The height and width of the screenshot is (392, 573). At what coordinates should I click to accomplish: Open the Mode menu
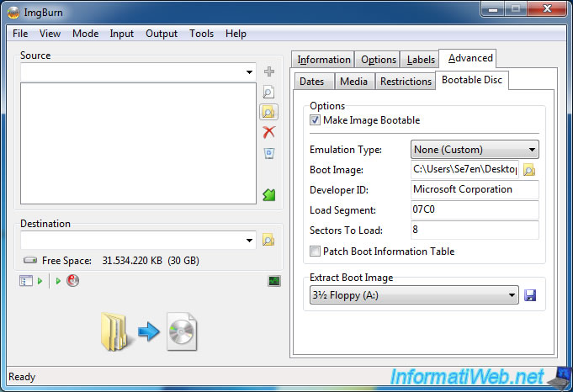pos(85,34)
